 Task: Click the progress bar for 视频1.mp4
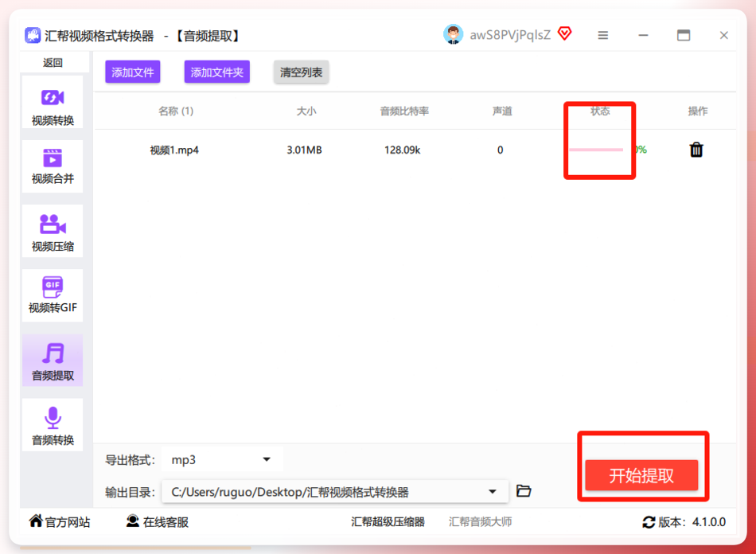(596, 150)
